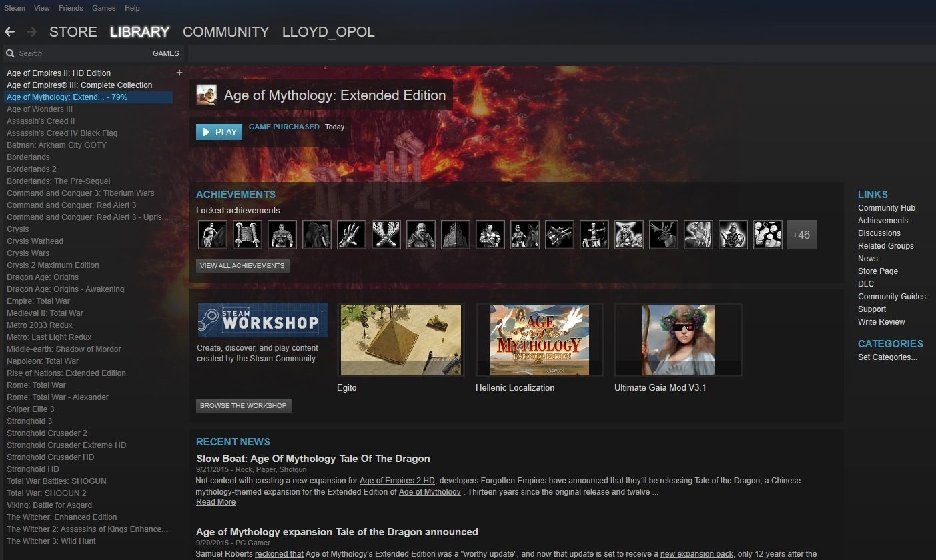The width and height of the screenshot is (936, 560).
Task: Select Batman: Arkham City GOTY
Action: (x=57, y=145)
